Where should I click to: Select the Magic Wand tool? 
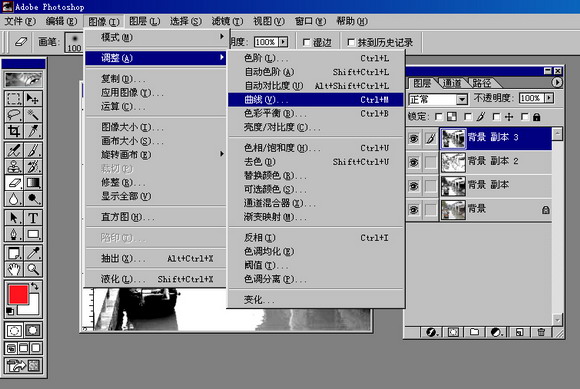[x=33, y=115]
